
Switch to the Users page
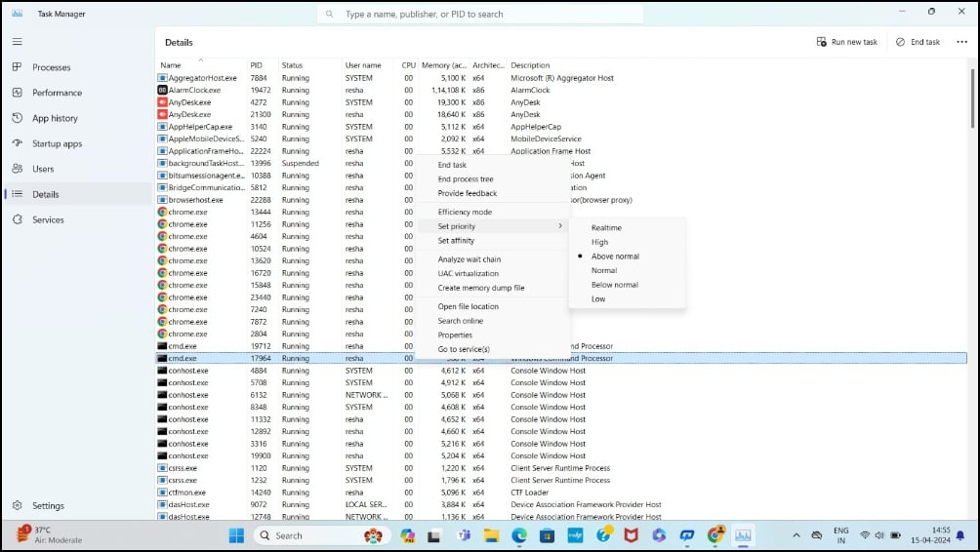point(43,169)
